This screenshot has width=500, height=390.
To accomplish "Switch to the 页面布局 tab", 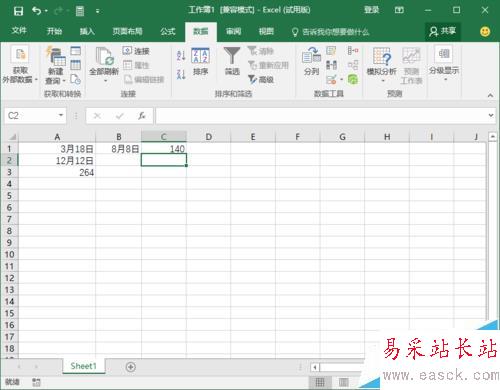I will point(127,31).
